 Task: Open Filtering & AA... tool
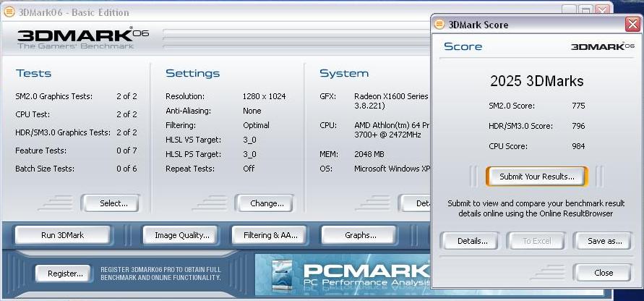click(269, 235)
